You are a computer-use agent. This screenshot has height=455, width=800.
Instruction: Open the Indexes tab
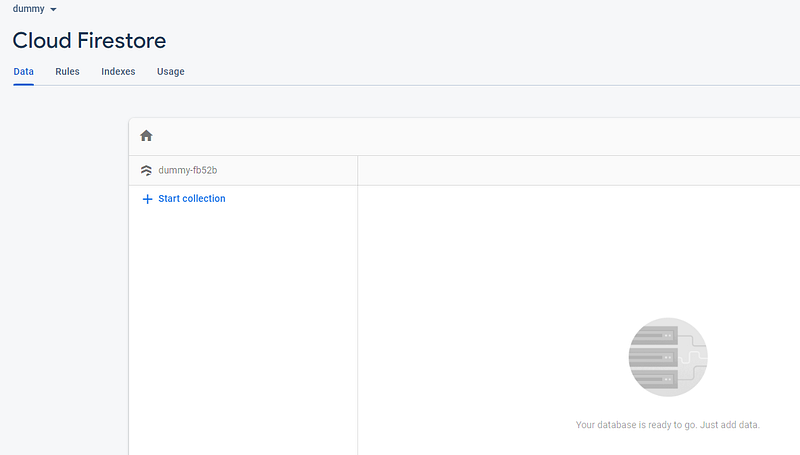tap(118, 71)
